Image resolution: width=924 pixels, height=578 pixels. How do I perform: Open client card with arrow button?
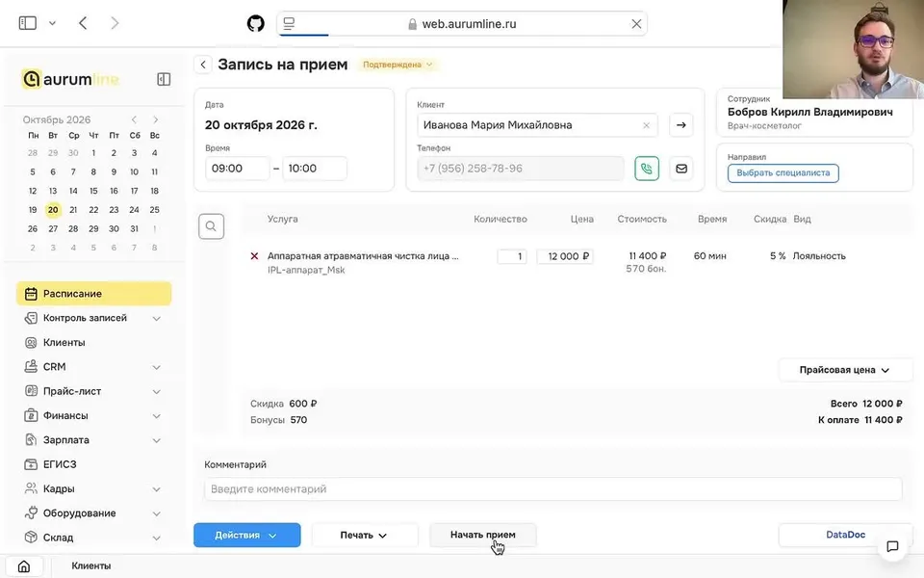tap(681, 125)
